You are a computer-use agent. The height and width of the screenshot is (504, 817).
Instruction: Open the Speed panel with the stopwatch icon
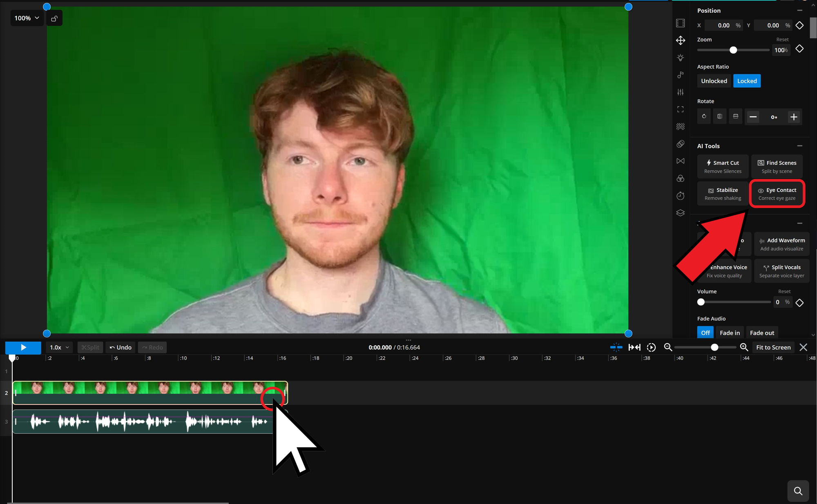[x=681, y=196]
